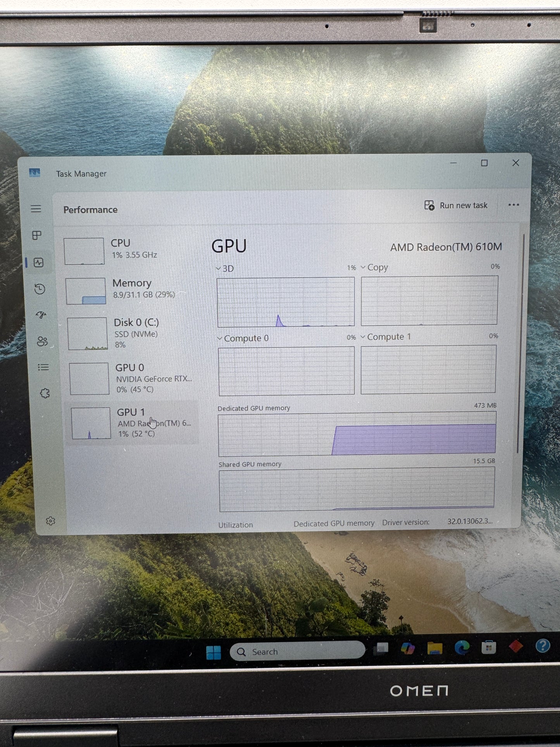560x747 pixels.
Task: Click the AMD Radeon(TM) 610M title text
Action: (446, 247)
